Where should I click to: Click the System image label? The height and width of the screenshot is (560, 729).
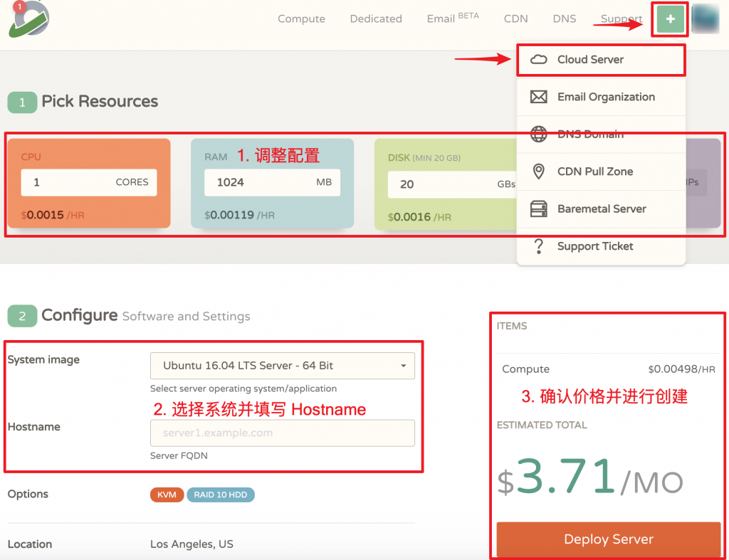click(43, 360)
